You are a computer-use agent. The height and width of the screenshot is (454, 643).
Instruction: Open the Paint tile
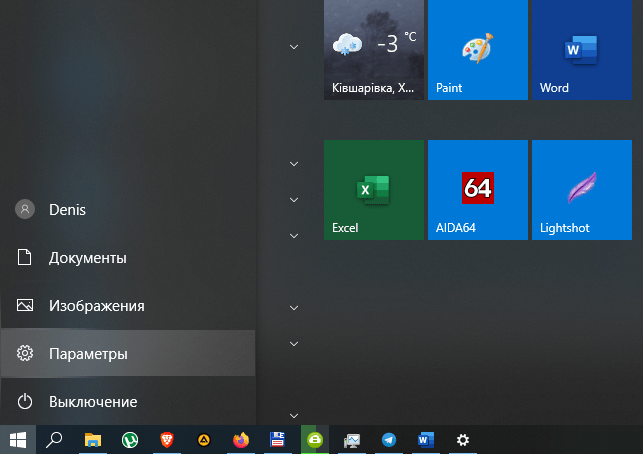(x=478, y=50)
